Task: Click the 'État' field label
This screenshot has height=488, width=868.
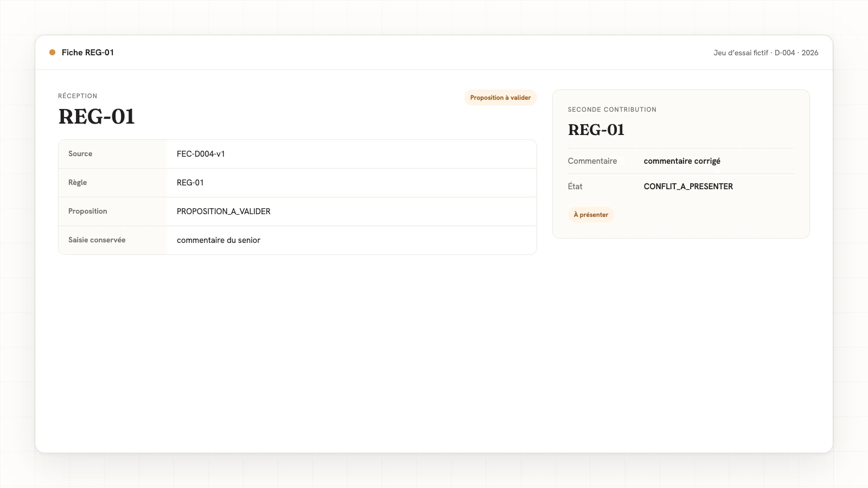Action: [575, 187]
